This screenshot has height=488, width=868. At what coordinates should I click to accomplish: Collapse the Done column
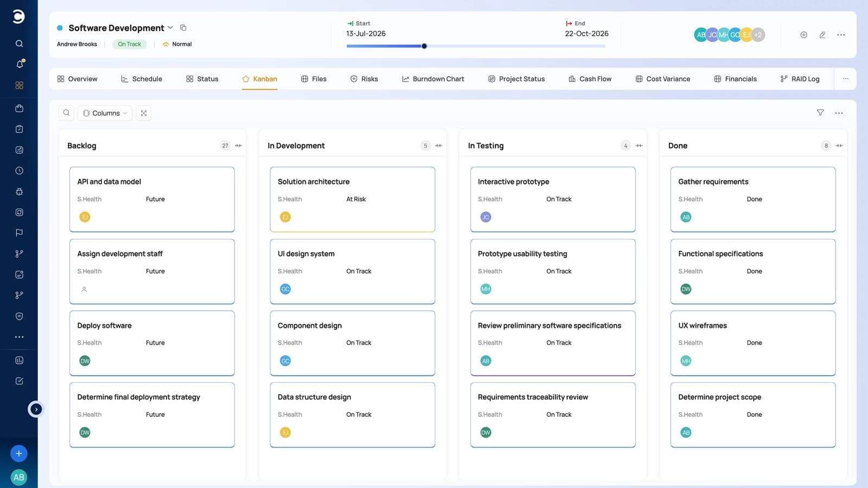839,145
